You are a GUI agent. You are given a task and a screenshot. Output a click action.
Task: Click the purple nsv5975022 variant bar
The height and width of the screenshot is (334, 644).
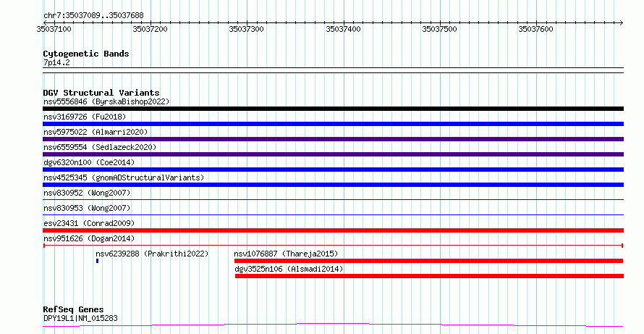[x=333, y=139]
